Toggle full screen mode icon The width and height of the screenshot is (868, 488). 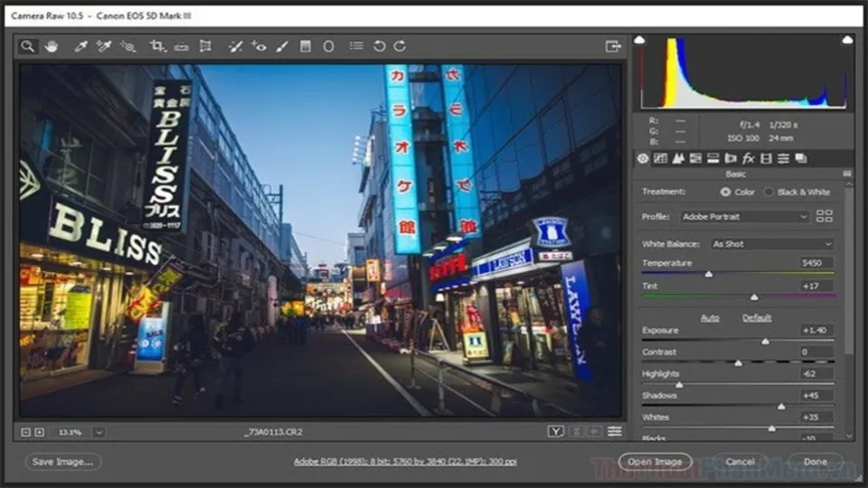(613, 46)
